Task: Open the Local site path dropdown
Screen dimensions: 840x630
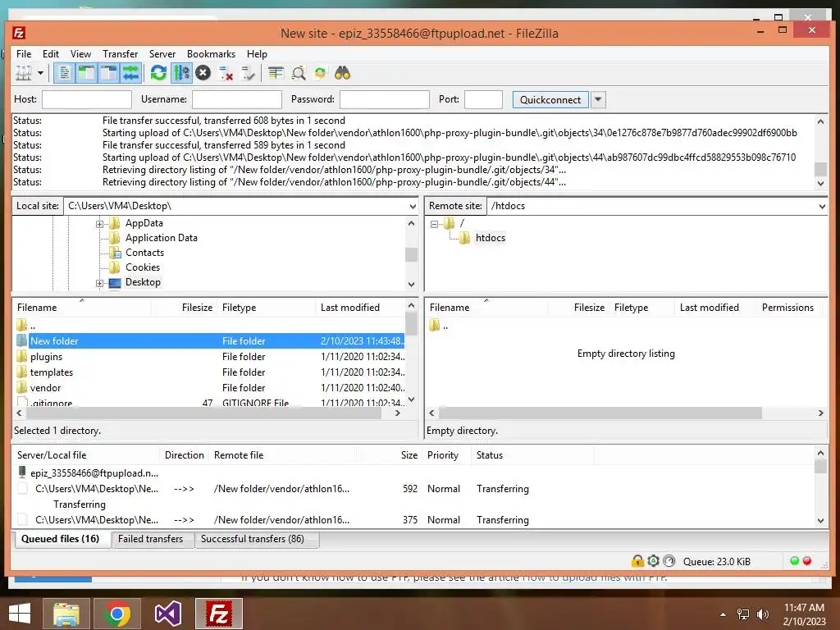Action: [413, 206]
